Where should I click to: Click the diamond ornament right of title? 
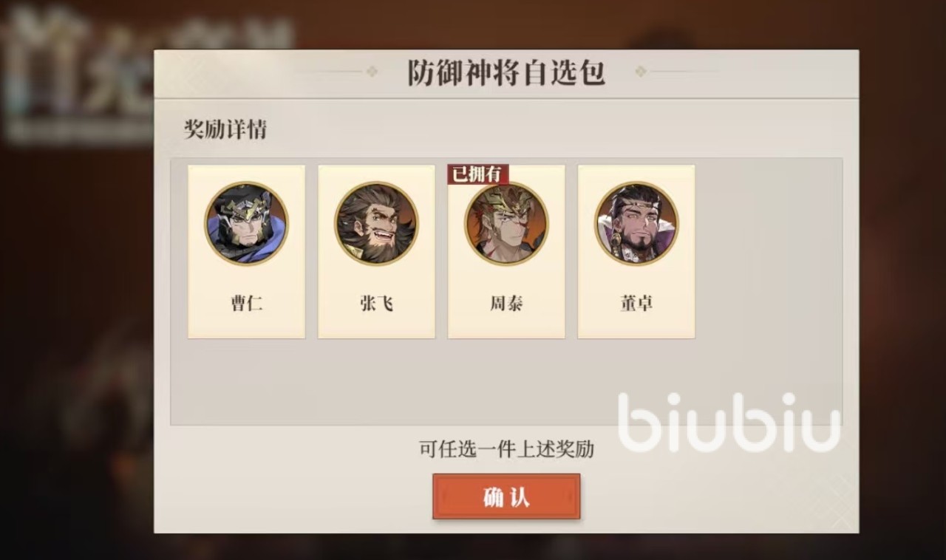pos(641,72)
